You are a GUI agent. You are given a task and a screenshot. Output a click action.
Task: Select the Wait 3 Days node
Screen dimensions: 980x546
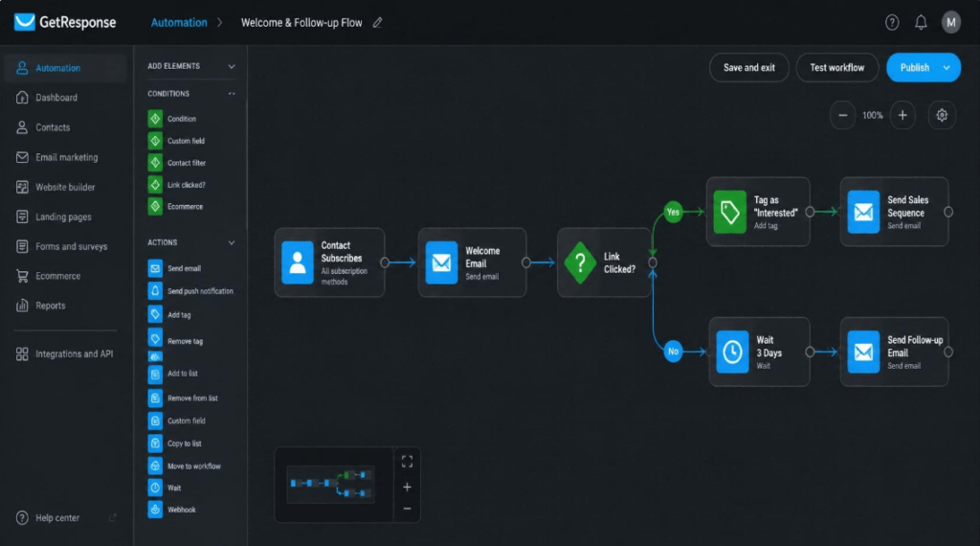tap(759, 353)
